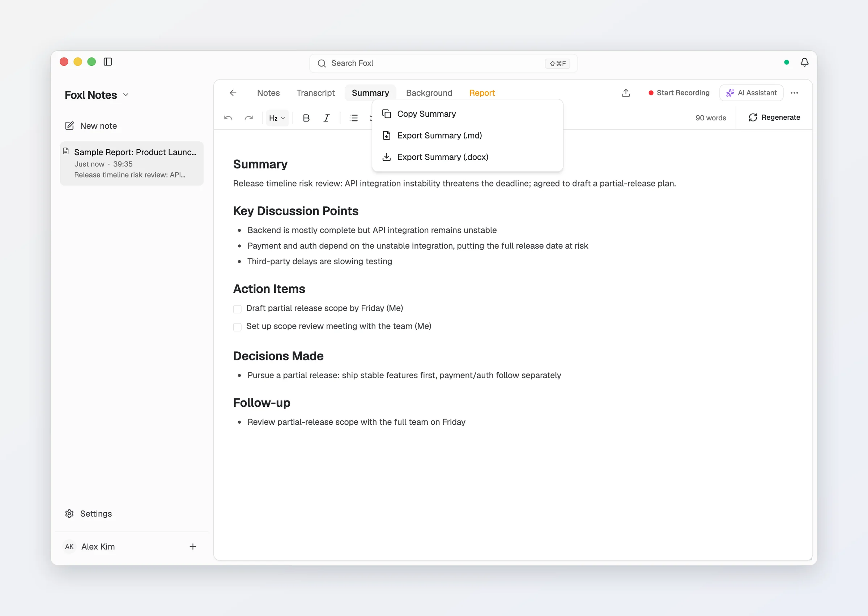Open Settings in the sidebar

tap(88, 514)
